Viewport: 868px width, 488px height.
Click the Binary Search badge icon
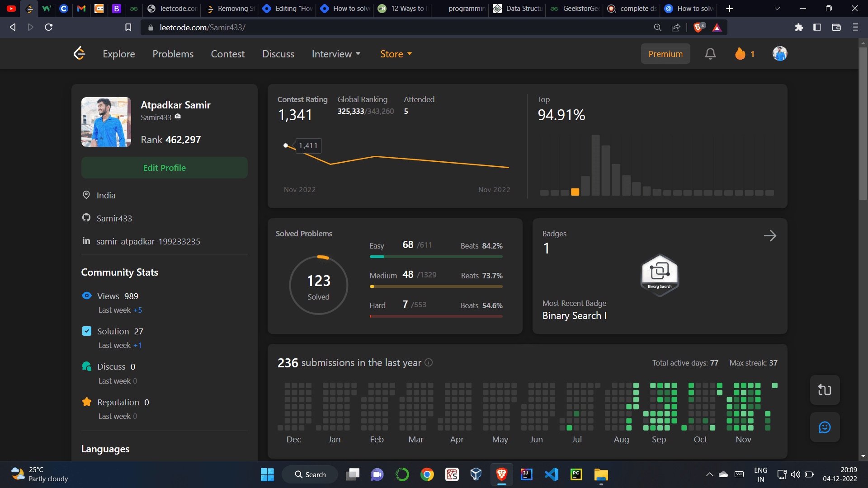coord(660,274)
